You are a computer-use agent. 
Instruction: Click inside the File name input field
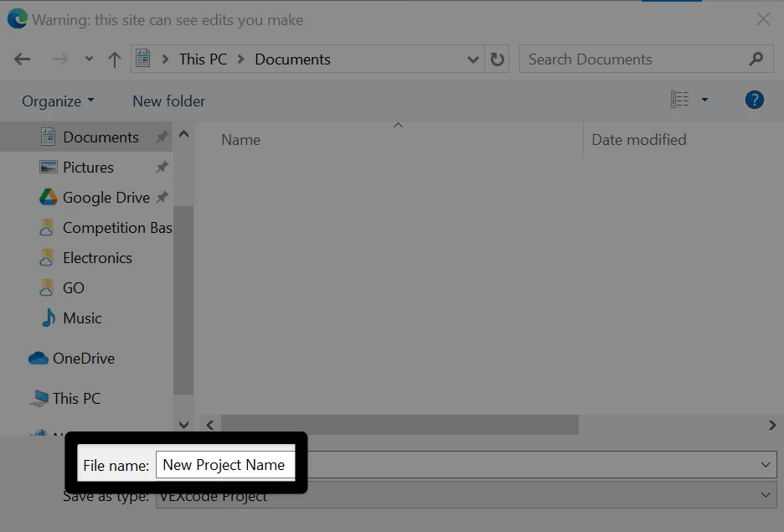225,463
